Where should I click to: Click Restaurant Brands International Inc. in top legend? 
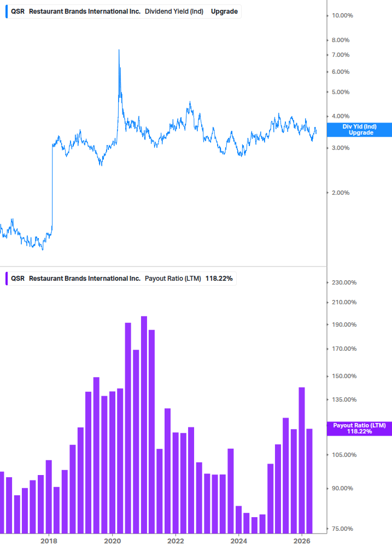[85, 11]
